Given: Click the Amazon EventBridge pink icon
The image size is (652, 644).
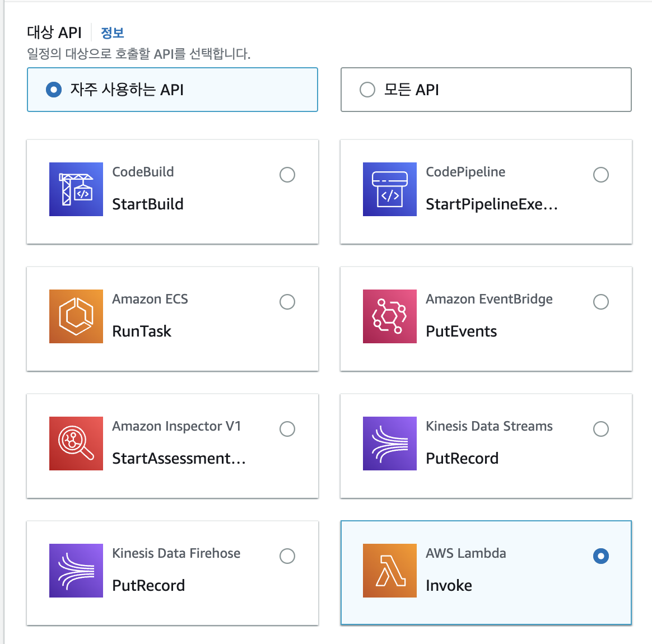Looking at the screenshot, I should tap(390, 316).
